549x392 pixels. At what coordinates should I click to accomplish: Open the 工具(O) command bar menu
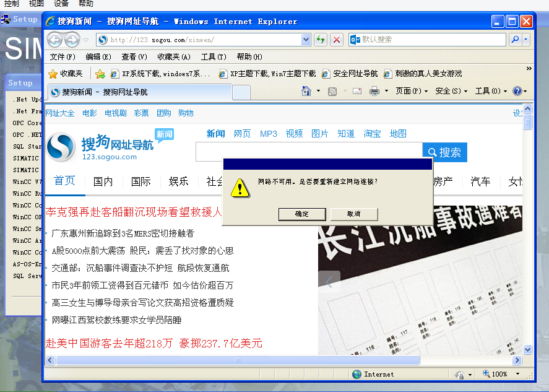tap(491, 91)
